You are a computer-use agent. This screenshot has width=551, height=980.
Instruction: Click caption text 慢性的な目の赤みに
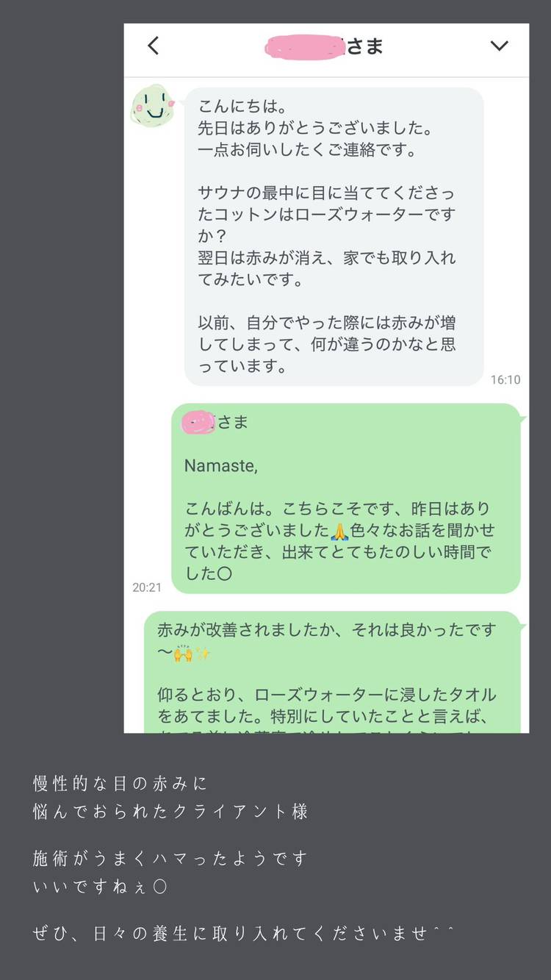click(120, 784)
